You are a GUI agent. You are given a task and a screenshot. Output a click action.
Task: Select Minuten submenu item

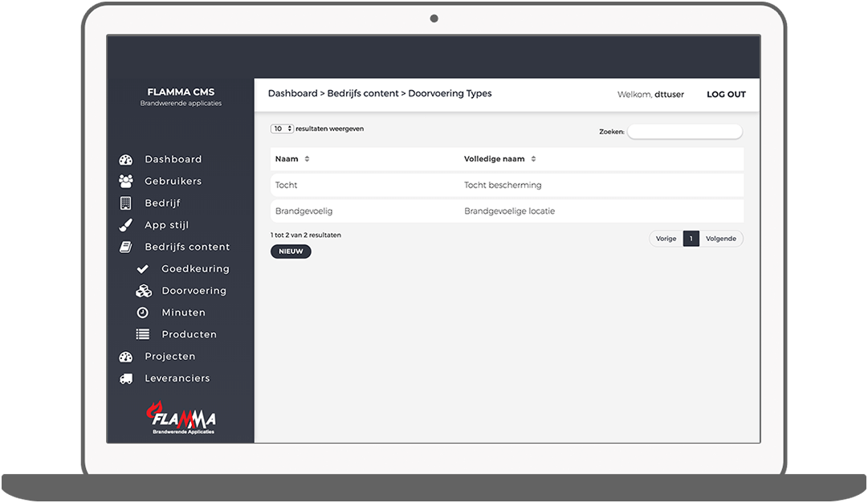(183, 313)
